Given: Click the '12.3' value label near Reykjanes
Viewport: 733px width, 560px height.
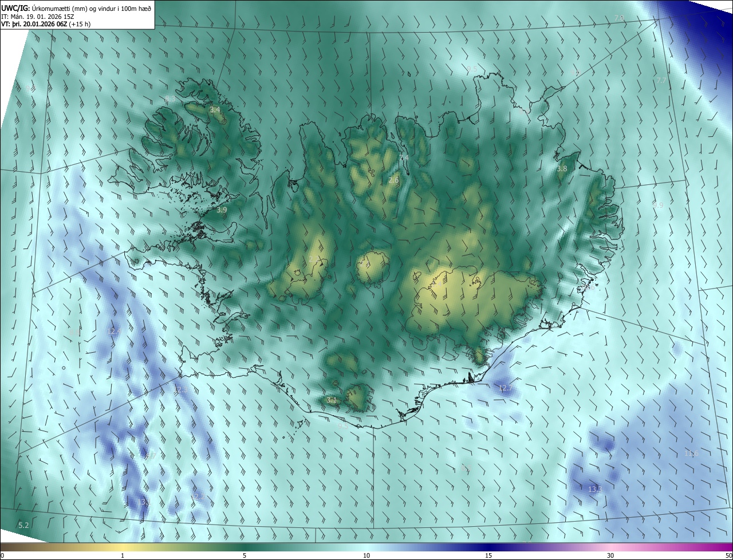Looking at the screenshot, I should click(180, 389).
